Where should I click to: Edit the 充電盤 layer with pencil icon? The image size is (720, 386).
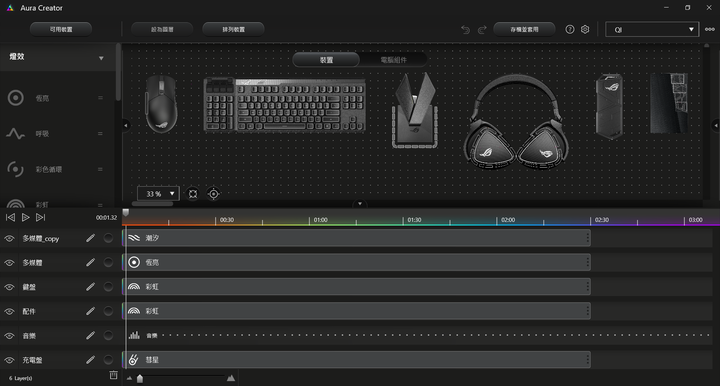[90, 359]
